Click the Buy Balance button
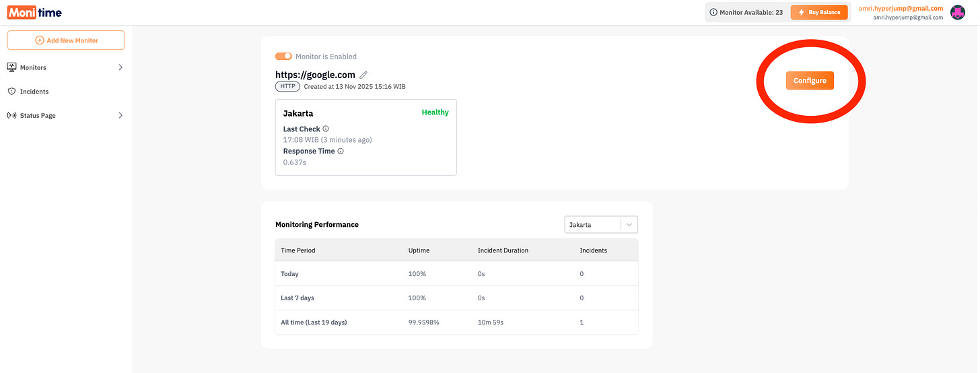This screenshot has width=980, height=373. click(819, 12)
